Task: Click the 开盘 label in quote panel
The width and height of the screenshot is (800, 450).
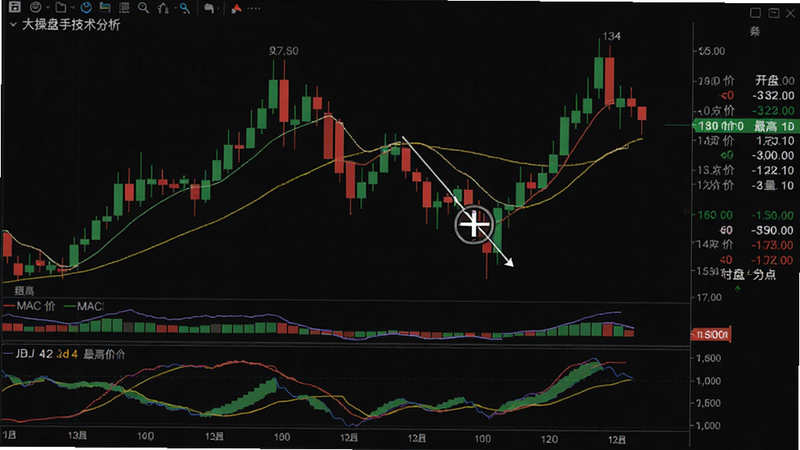Action: click(767, 81)
